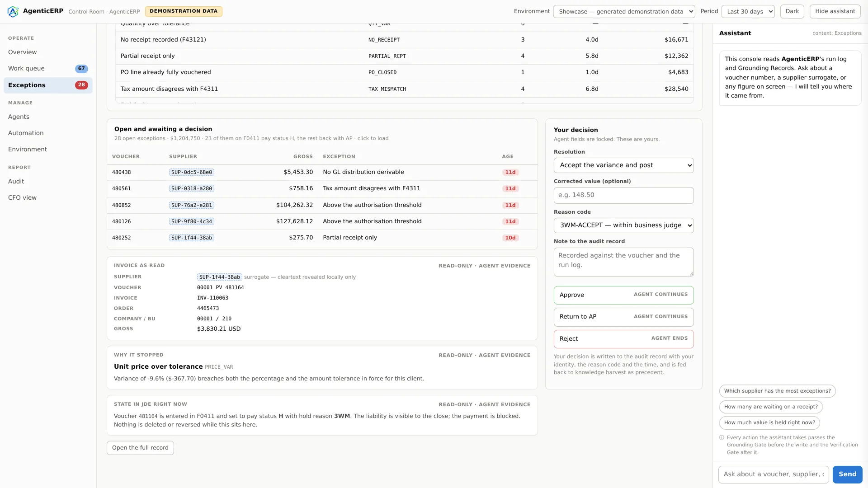Viewport: 868px width, 488px height.
Task: Open the Resolution dropdown
Action: (x=623, y=165)
